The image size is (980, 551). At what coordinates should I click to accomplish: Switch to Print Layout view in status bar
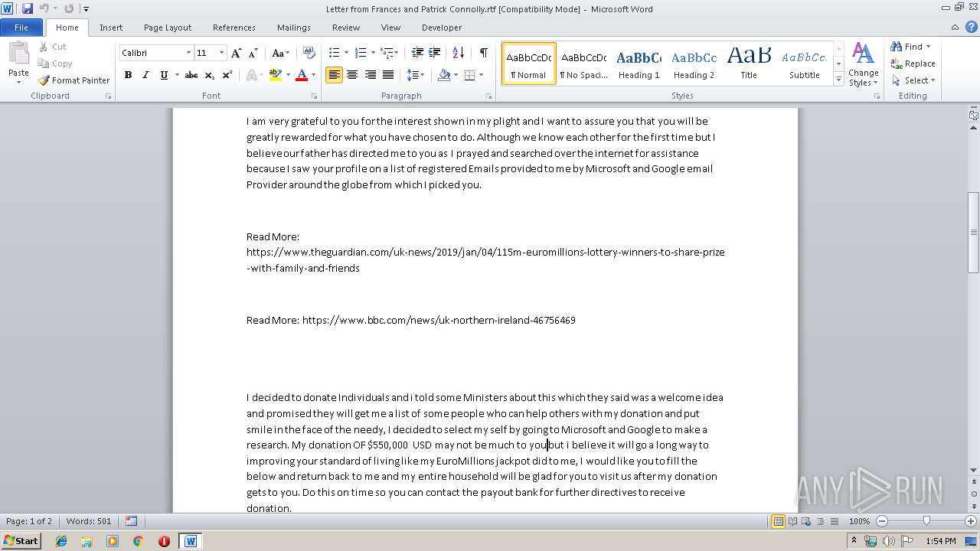[778, 521]
